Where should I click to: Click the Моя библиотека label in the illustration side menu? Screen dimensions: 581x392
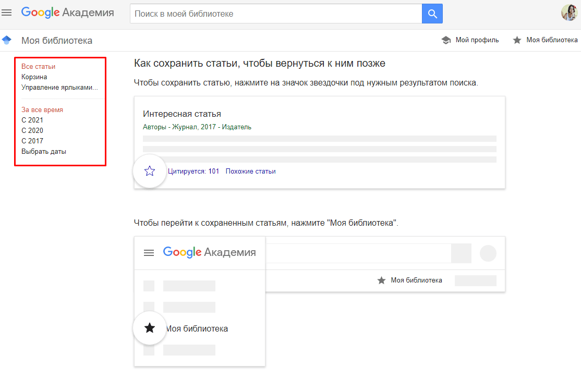point(197,328)
